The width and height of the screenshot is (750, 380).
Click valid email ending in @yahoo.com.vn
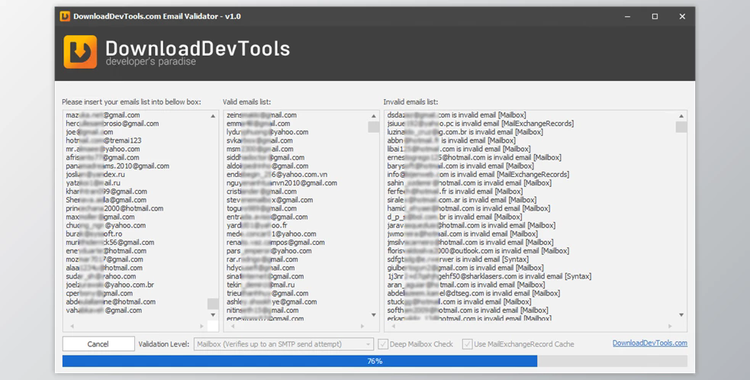tap(277, 174)
